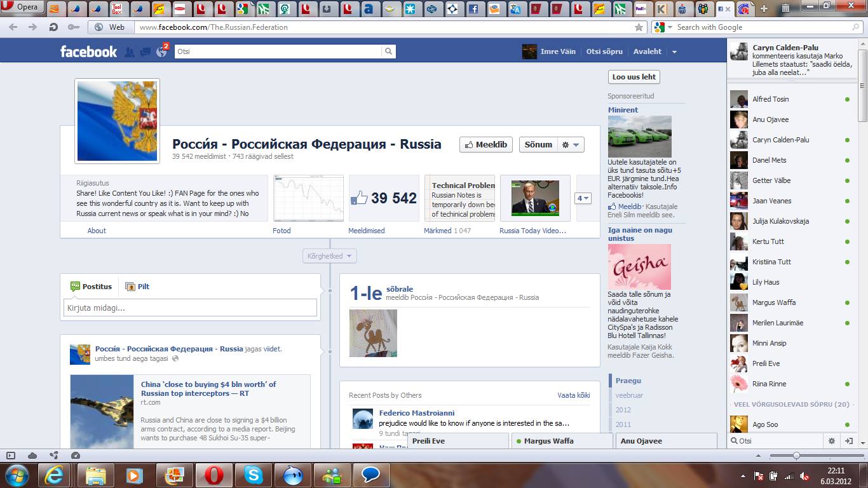Click Loo uus leht button
Viewport: 868px width, 488px height.
pyautogui.click(x=634, y=77)
